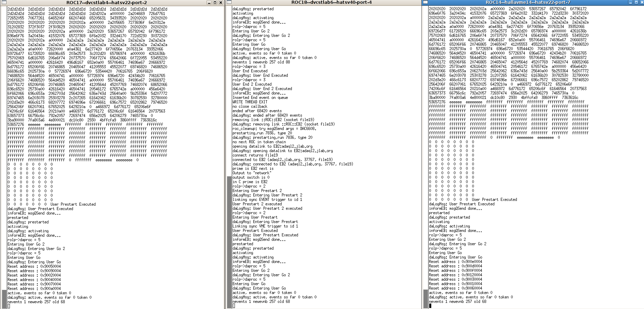Click 'User Prestart Executed' after zeros in ROC17
The width and height of the screenshot is (644, 309).
tap(73, 204)
